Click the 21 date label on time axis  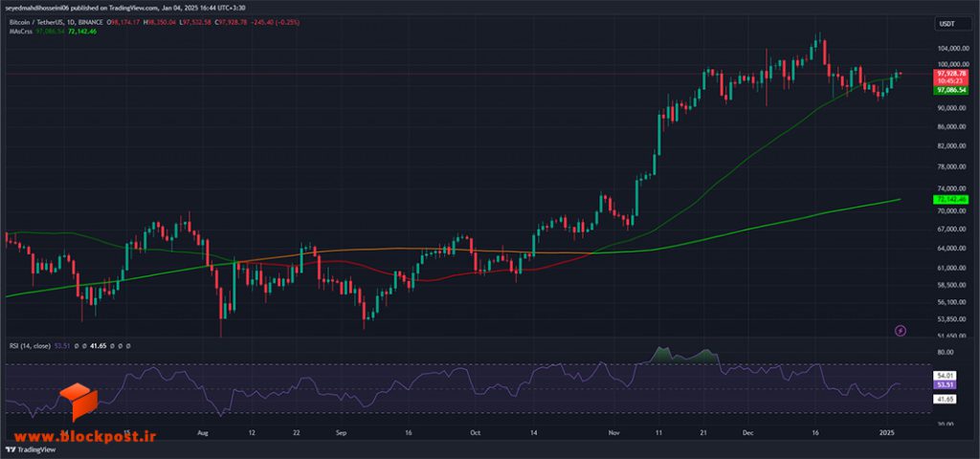pyautogui.click(x=705, y=432)
